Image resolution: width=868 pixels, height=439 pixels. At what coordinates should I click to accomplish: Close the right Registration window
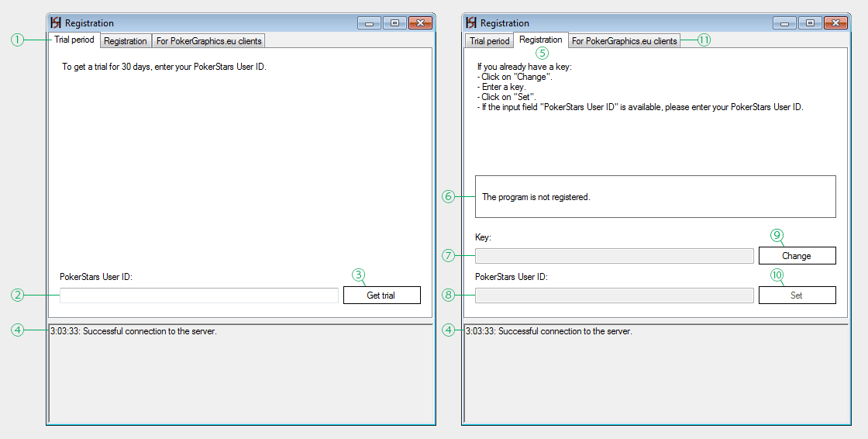[x=835, y=23]
